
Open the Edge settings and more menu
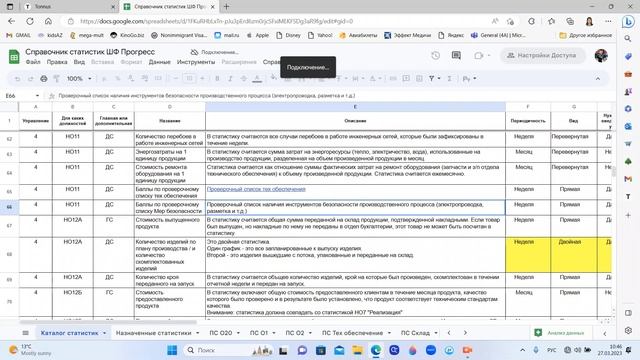[x=608, y=21]
